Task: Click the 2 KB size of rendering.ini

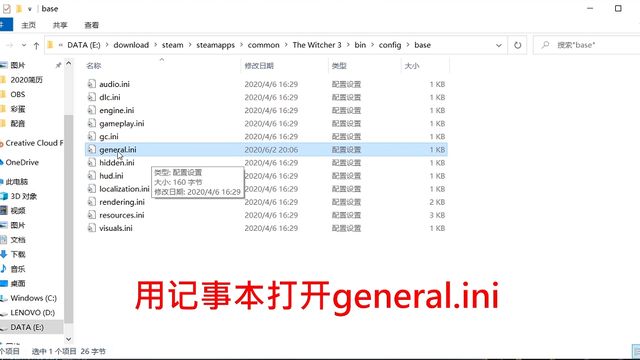Action: 437,202
